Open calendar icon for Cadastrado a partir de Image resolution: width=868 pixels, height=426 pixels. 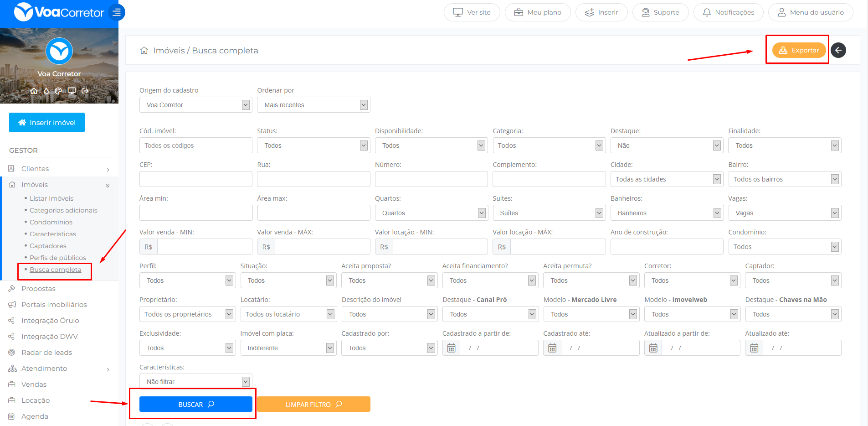click(451, 348)
